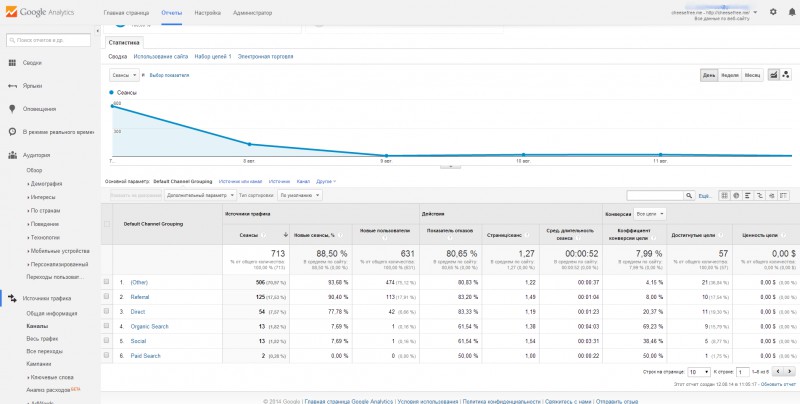The width and height of the screenshot is (800, 404).
Task: Open the settings gear icon
Action: click(x=773, y=12)
